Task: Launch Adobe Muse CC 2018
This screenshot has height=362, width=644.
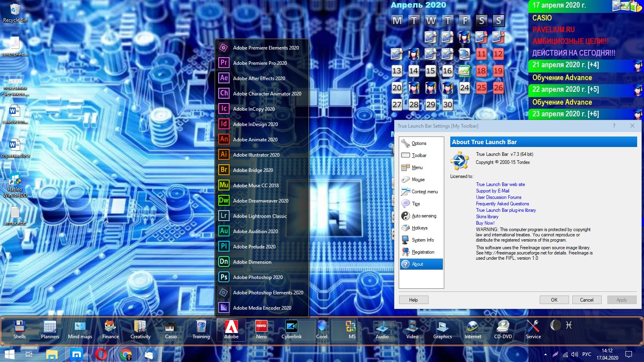Action: pos(262,185)
